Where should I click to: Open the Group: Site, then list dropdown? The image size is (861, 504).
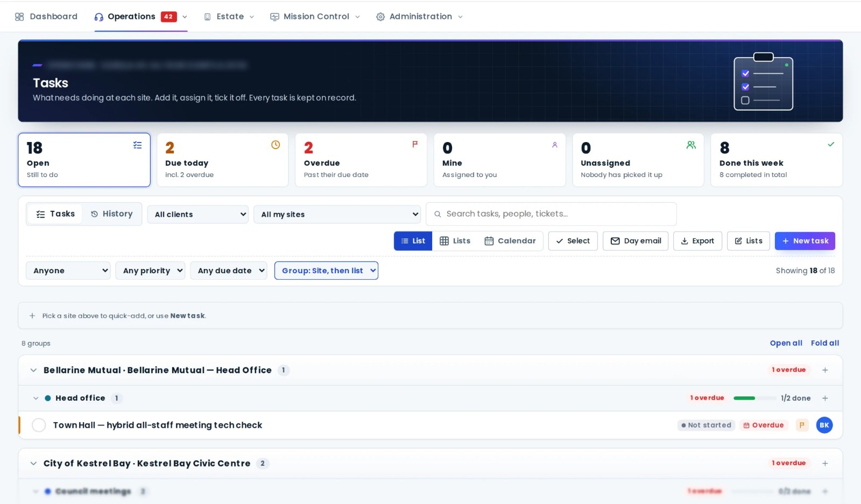[326, 271]
